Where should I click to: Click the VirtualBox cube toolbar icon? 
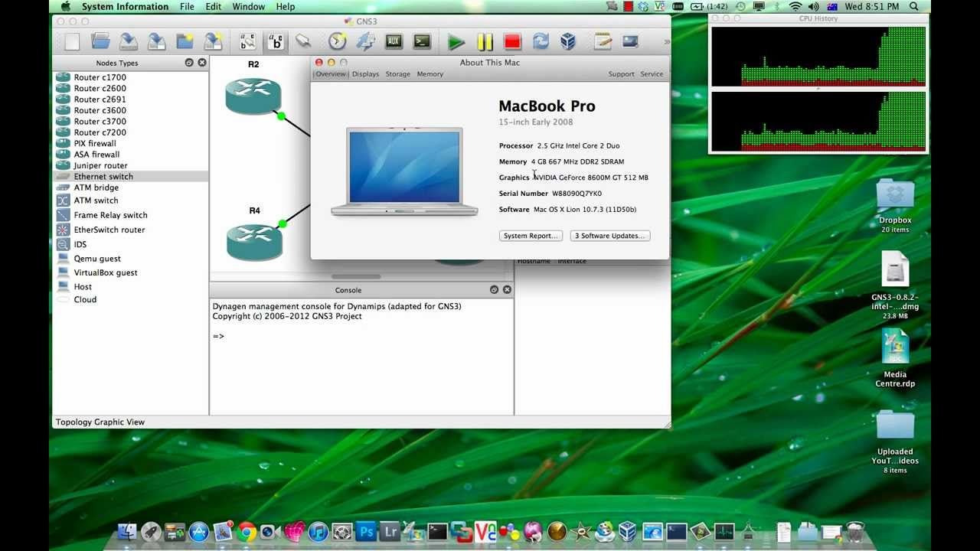click(x=568, y=42)
